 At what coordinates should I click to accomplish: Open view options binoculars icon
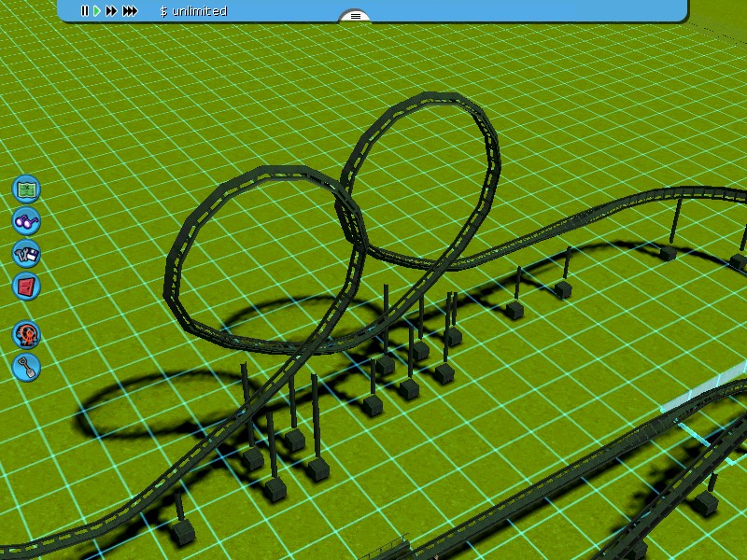tap(26, 221)
